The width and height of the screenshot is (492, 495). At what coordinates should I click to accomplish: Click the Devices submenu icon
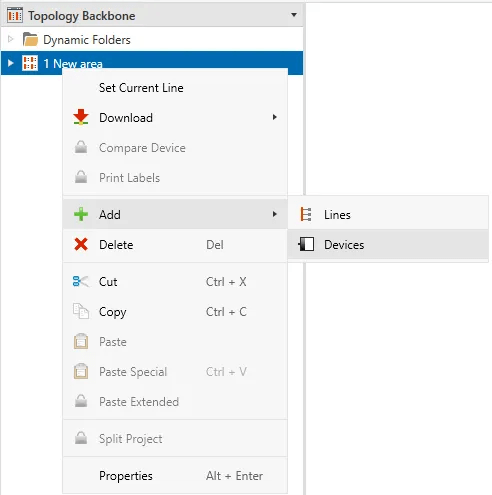[x=306, y=244]
